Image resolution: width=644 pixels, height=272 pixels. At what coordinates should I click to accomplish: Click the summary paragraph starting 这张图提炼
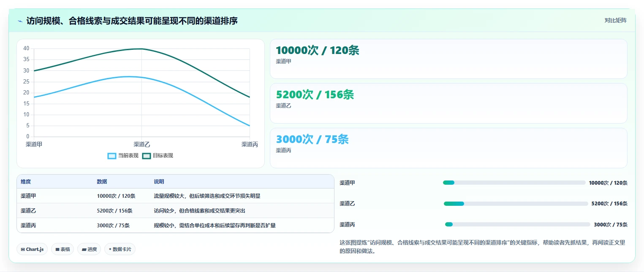click(482, 247)
